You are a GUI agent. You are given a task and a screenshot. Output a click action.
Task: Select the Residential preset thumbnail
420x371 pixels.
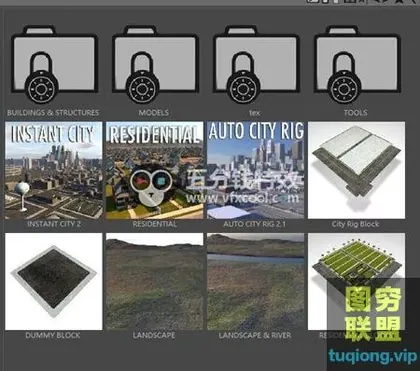pyautogui.click(x=155, y=170)
